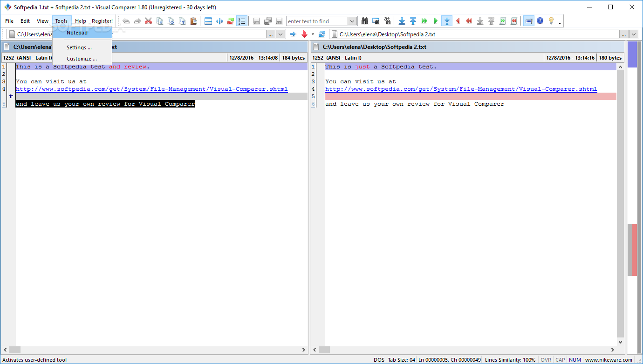Screen dimensions: 643x364
Task: Open the toolbar overflow arrow after the lightbulb
Action: click(560, 22)
